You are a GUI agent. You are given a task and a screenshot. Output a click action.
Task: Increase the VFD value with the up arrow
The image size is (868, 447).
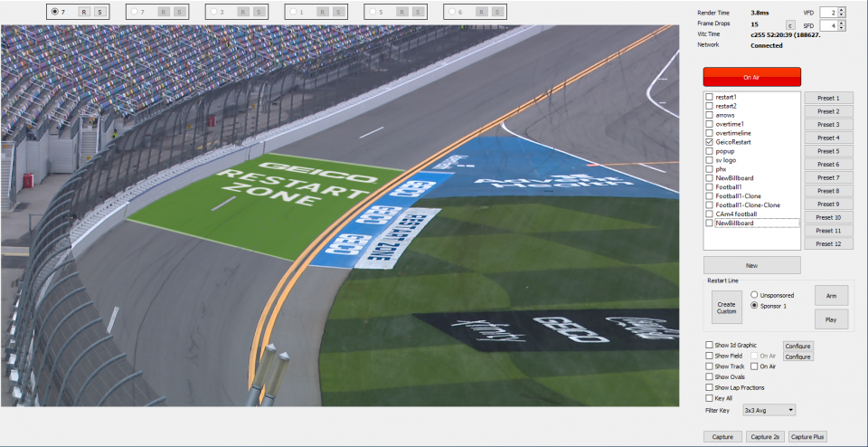[842, 9]
